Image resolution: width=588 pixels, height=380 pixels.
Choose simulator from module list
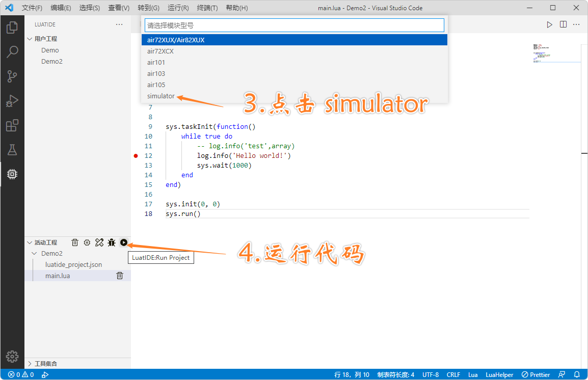[x=295, y=96]
